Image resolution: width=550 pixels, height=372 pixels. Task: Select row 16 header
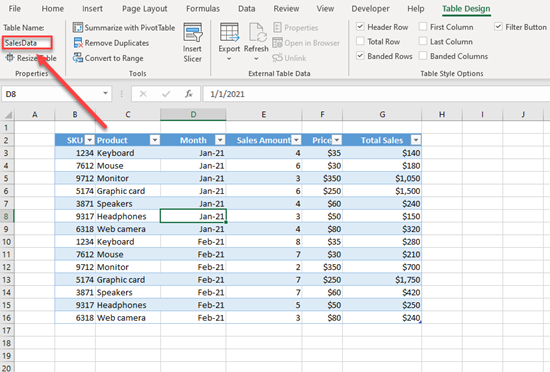click(7, 318)
